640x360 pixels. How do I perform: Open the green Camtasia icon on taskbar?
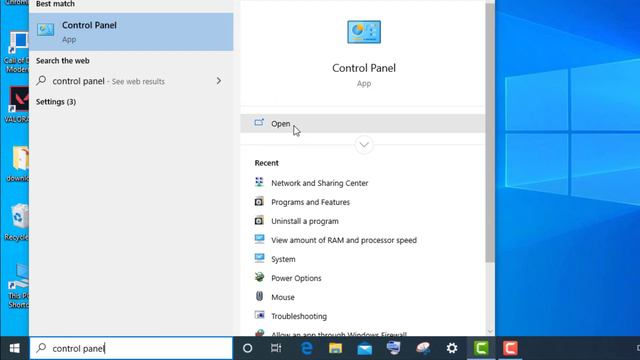(x=481, y=348)
